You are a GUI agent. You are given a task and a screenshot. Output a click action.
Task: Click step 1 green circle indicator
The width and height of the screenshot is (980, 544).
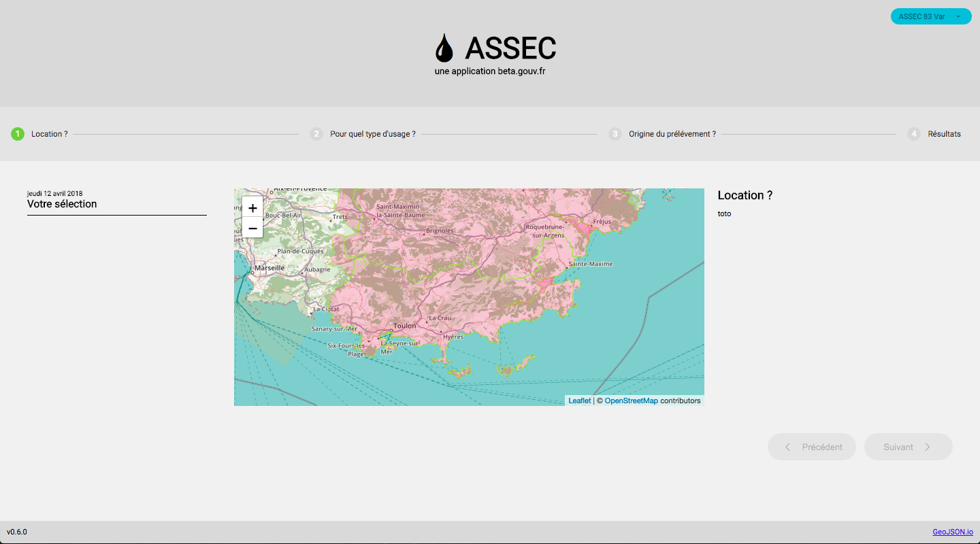coord(18,134)
